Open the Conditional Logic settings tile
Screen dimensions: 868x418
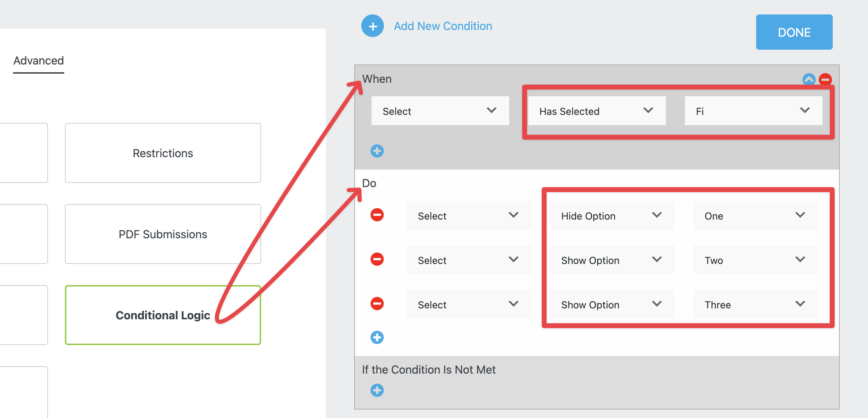(x=163, y=315)
